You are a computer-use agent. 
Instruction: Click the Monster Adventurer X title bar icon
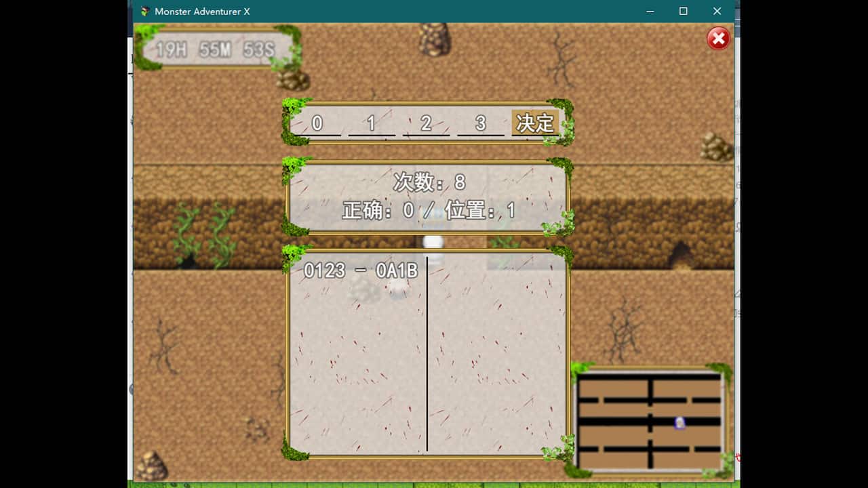click(144, 12)
